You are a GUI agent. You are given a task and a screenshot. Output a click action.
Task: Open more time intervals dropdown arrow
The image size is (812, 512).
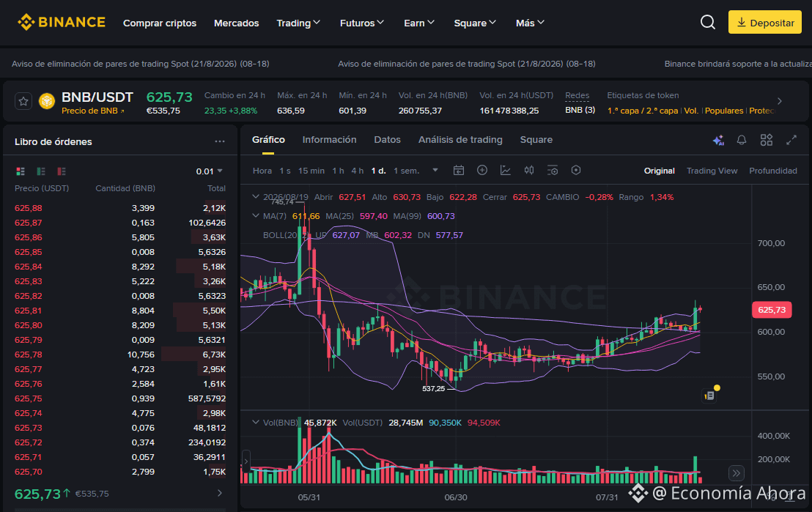pyautogui.click(x=435, y=171)
